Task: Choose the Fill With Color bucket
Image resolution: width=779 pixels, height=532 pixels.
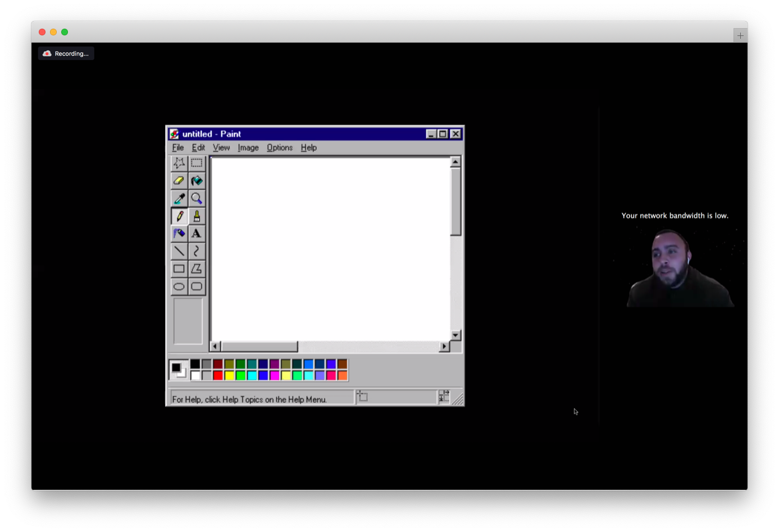Action: pyautogui.click(x=197, y=181)
